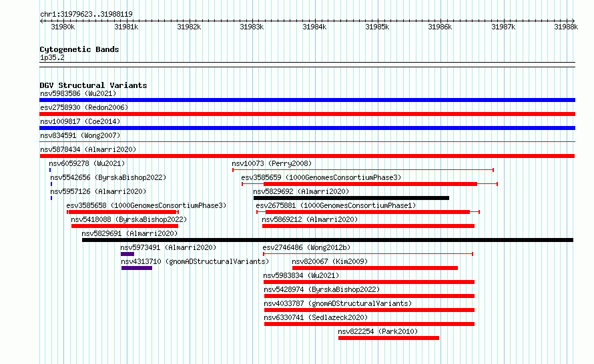Screen dimensions: 594x364
Task: Select esv2675881 (1000GenomesConsortiumPhase1) label
Action: (336, 205)
